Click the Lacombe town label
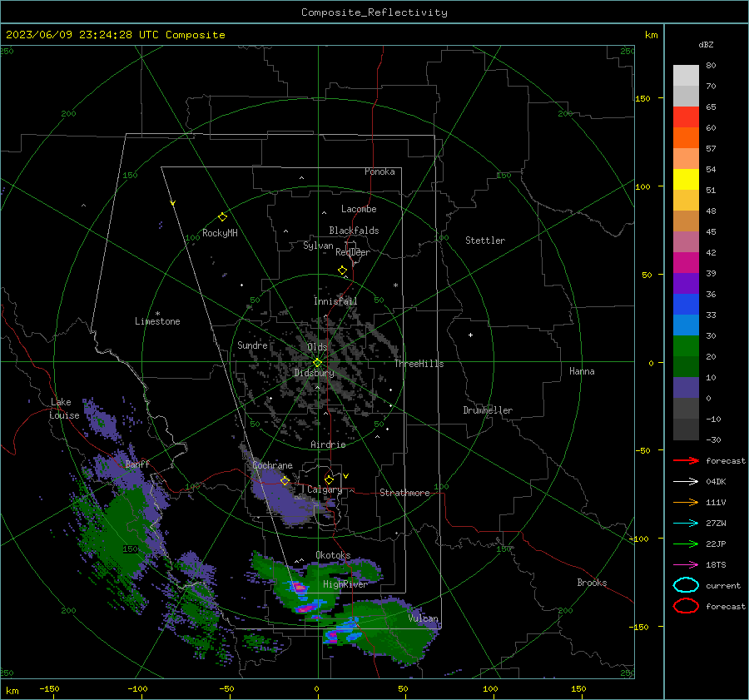This screenshot has width=749, height=700. [x=359, y=209]
